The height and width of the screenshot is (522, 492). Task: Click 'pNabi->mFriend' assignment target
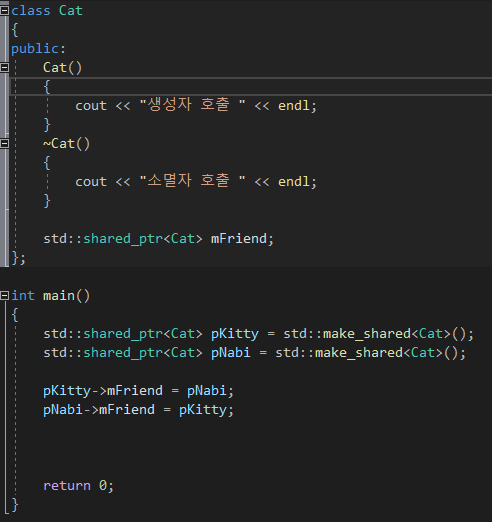pos(99,410)
